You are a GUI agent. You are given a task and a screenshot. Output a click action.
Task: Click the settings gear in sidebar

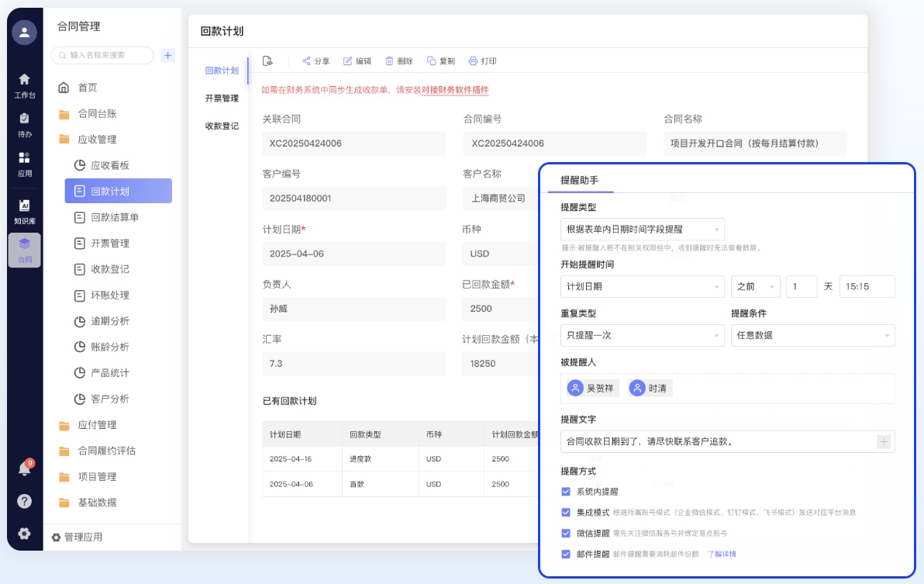pyautogui.click(x=24, y=534)
